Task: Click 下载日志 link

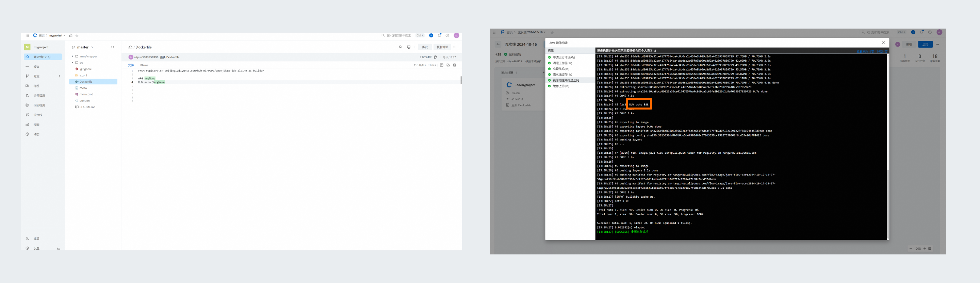Action: point(881,51)
